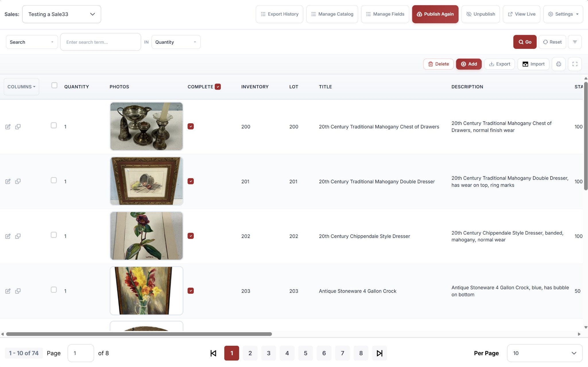
Task: Uncheck Complete for lot 203
Action: tap(191, 291)
